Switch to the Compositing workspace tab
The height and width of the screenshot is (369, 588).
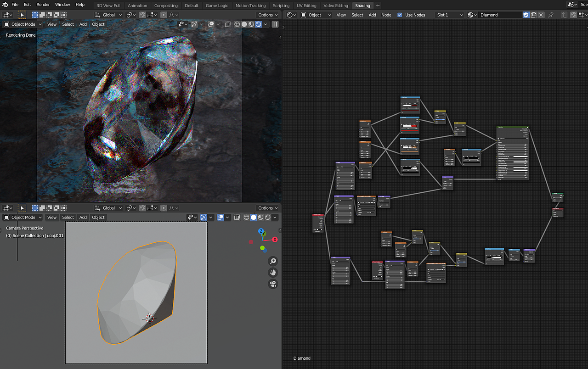(x=166, y=6)
